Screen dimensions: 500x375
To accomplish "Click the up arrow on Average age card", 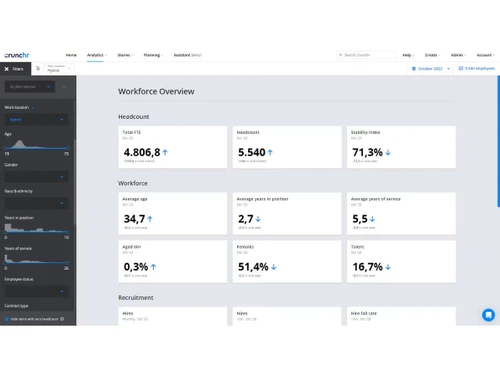I will point(150,219).
